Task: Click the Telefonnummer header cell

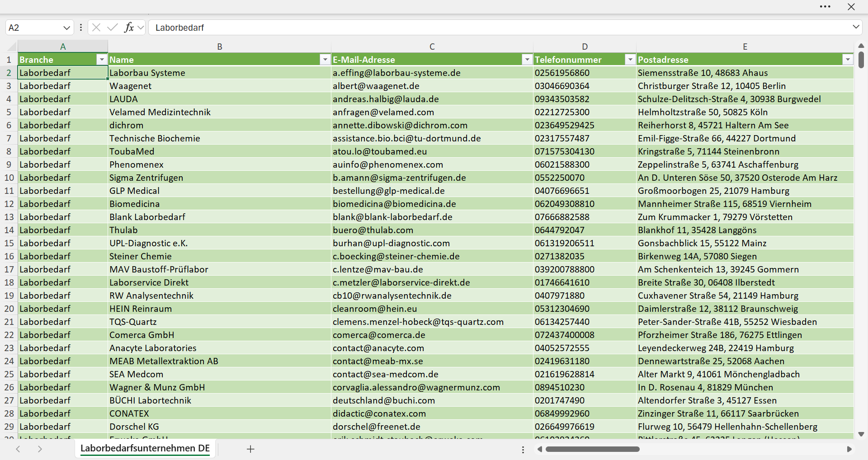Action: (585, 60)
